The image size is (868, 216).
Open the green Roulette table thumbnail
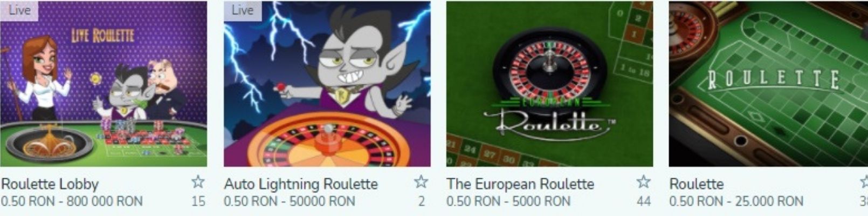coord(768,84)
